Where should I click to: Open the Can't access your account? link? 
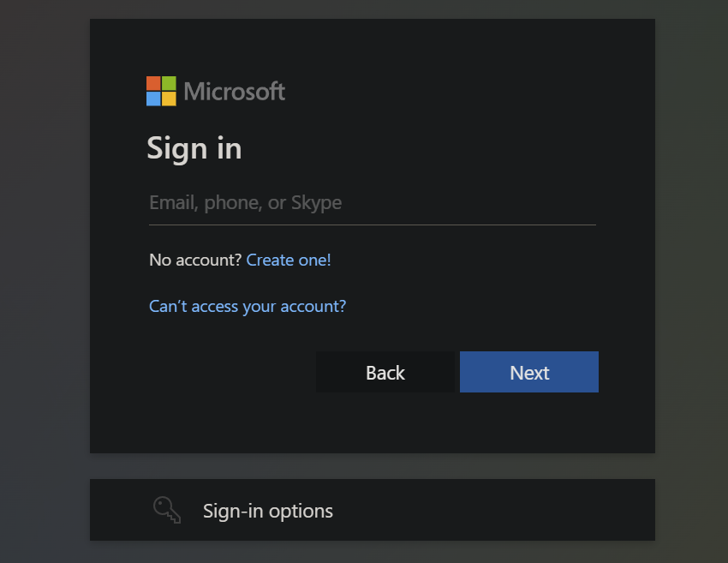click(x=248, y=306)
